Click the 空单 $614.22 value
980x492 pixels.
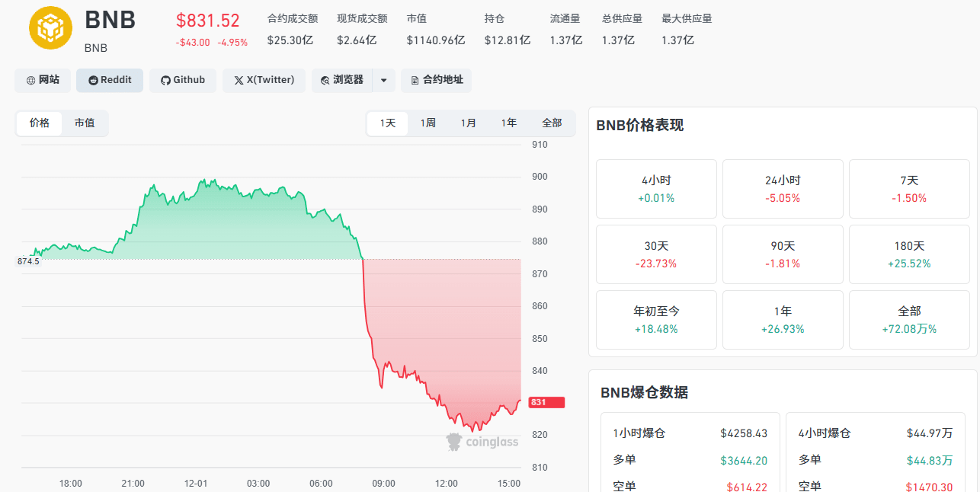pos(747,486)
